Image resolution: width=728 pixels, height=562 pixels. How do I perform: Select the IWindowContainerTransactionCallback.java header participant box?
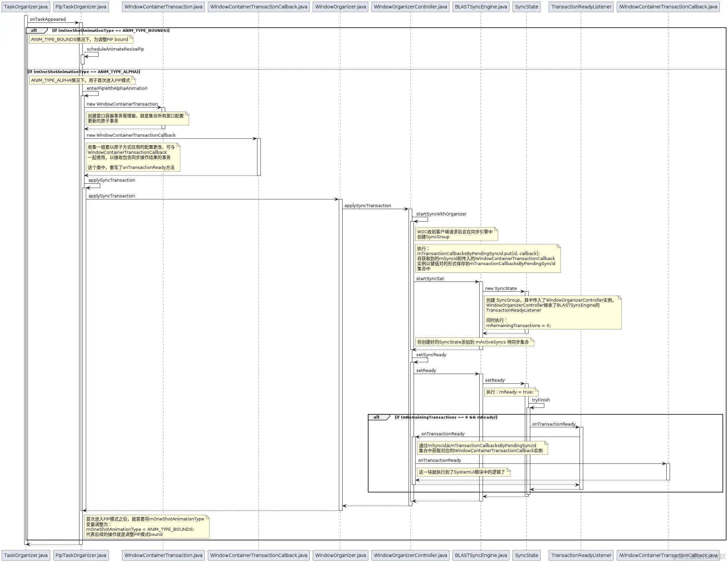[668, 7]
